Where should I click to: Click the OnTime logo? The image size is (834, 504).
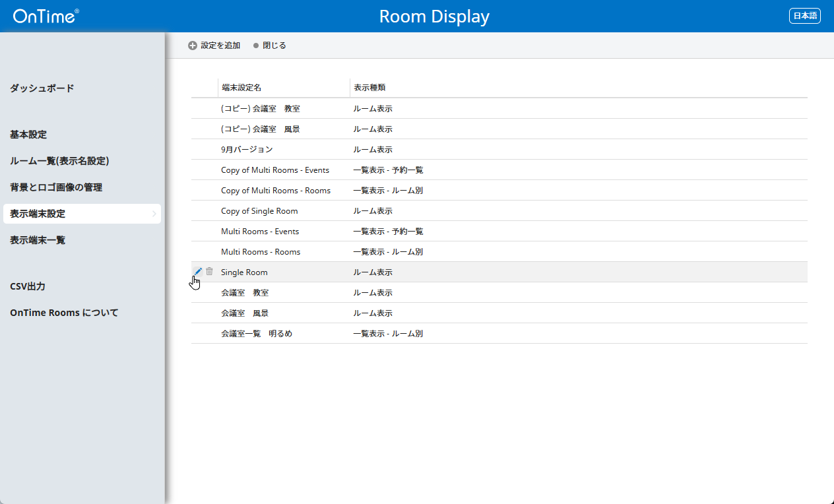[x=46, y=16]
